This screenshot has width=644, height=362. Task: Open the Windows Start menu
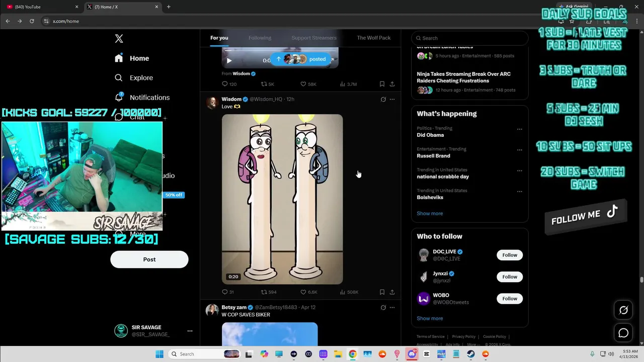[x=159, y=354]
